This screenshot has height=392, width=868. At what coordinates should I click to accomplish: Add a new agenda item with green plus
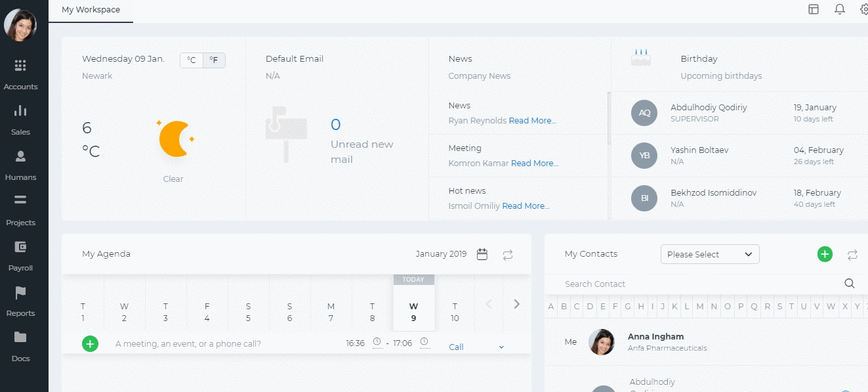90,343
